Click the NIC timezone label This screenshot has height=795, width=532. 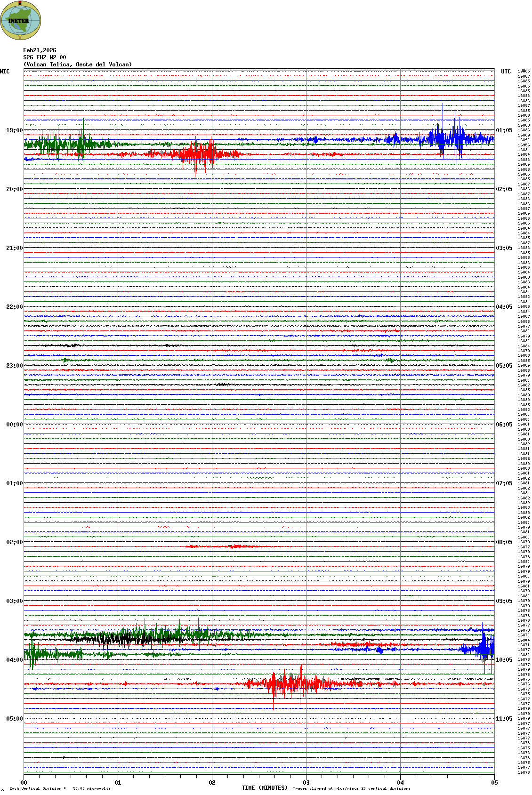5,72
